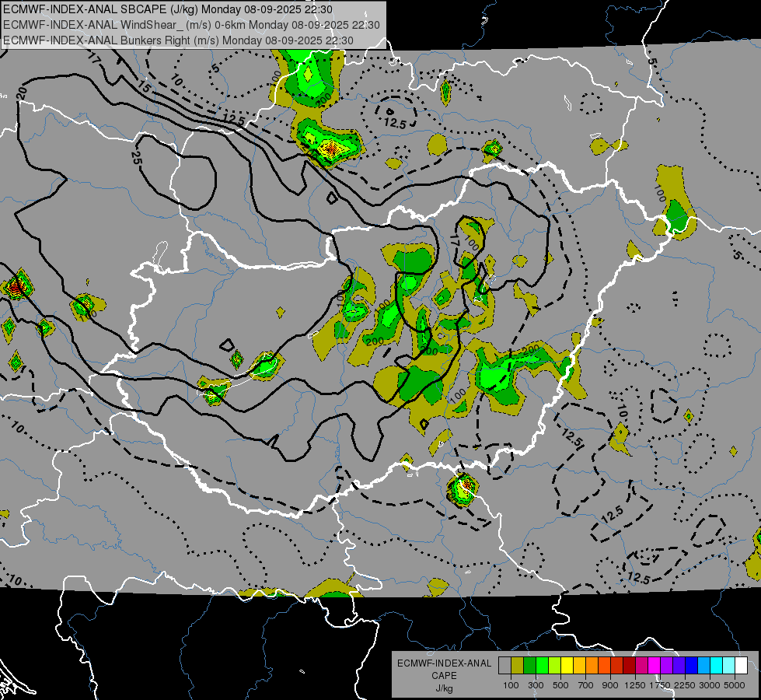Pick the violet swatch before 2250
761x700 pixels.
click(679, 665)
